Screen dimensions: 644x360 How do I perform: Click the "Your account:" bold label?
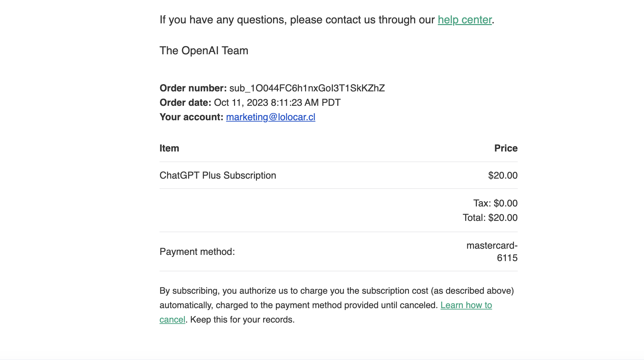coord(191,117)
